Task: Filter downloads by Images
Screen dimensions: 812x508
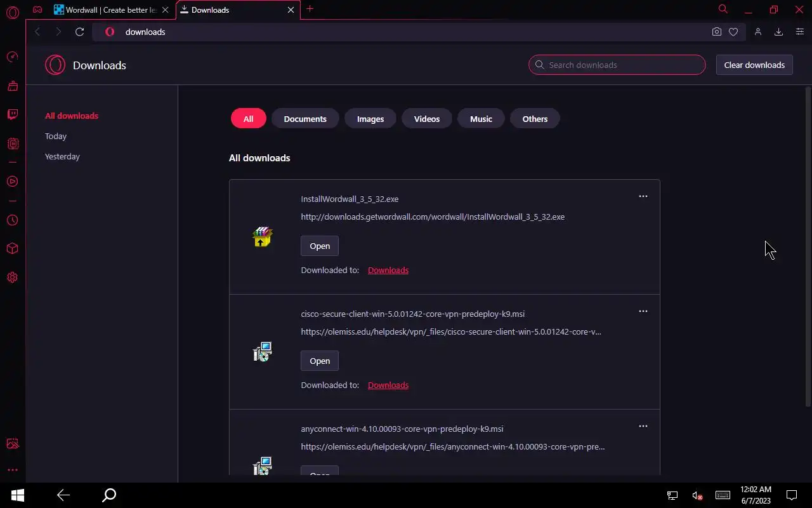Action: pos(370,119)
